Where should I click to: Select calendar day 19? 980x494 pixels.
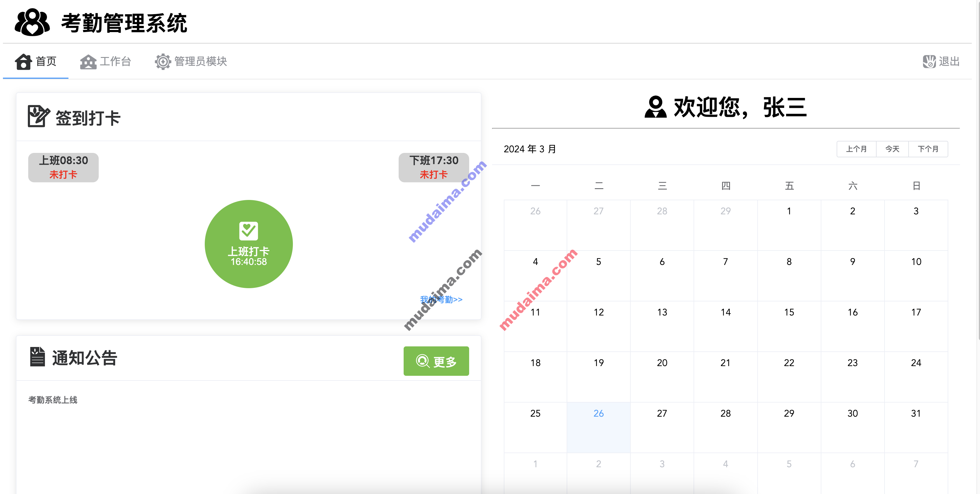click(x=599, y=377)
